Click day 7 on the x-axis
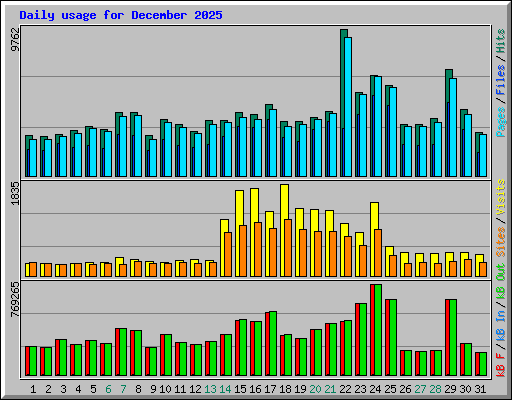The width and height of the screenshot is (512, 400). pos(123,389)
